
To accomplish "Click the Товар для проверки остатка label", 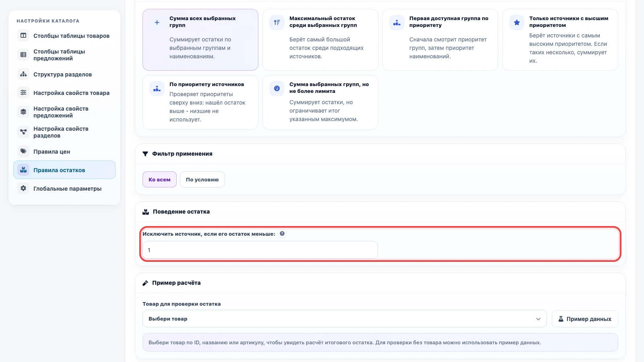I will tap(182, 304).
